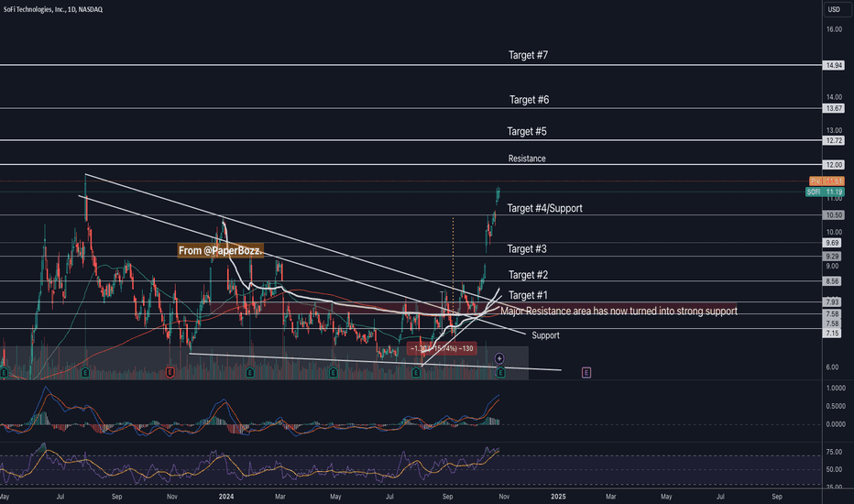The image size is (854, 504).
Task: Click the green earnings marker under late October 2024
Action: coord(500,373)
